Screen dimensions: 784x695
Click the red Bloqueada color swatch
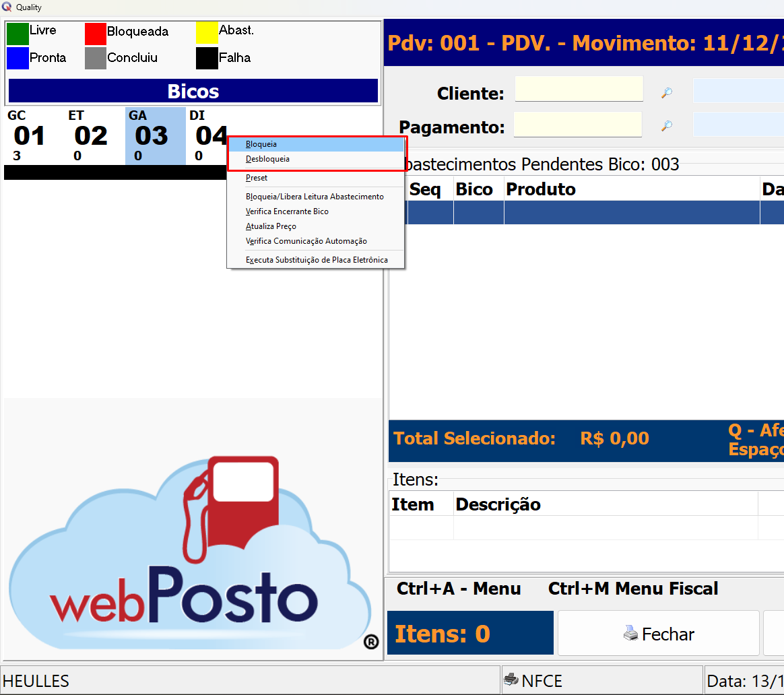tap(96, 34)
